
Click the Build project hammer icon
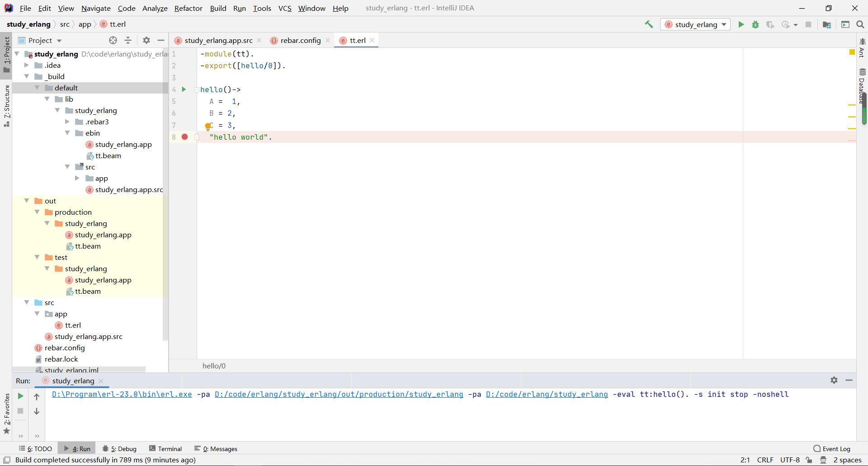(x=649, y=24)
